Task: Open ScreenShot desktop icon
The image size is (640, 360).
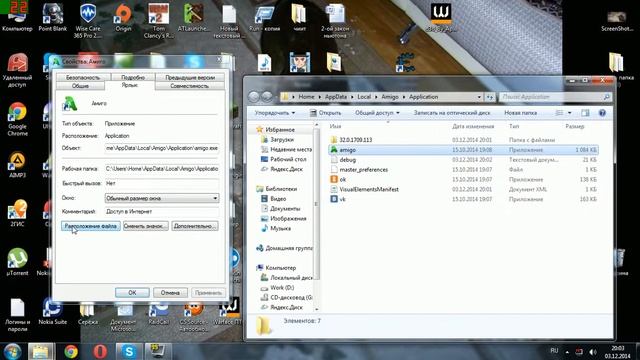Action: click(x=617, y=21)
